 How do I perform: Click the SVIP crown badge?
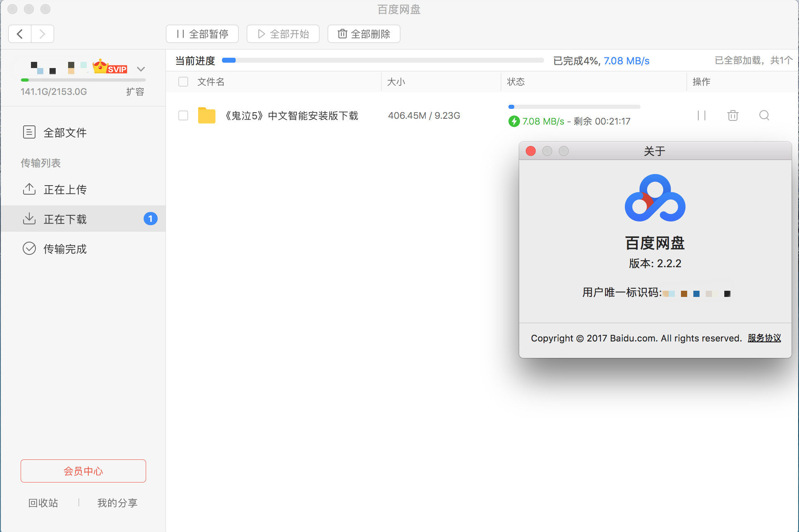click(x=110, y=67)
